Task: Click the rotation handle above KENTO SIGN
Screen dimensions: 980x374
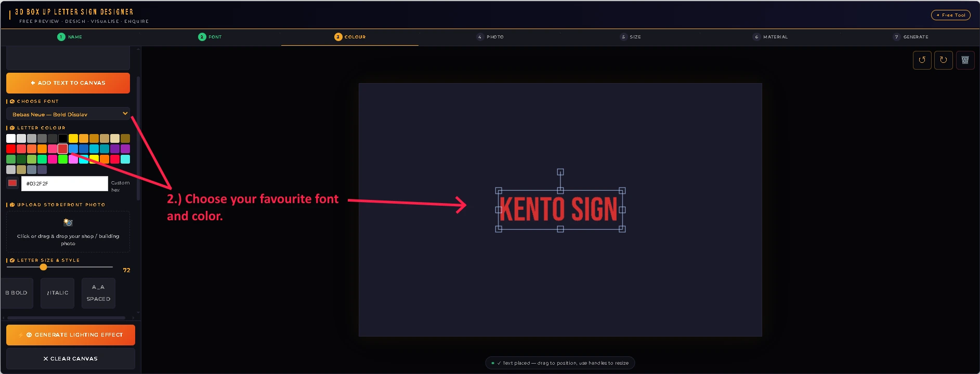Action: pyautogui.click(x=560, y=172)
